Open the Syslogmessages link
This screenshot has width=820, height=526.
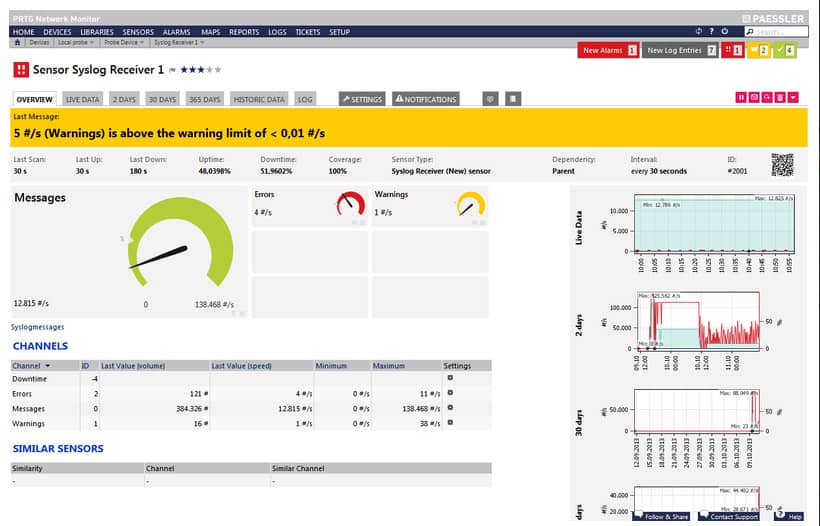pyautogui.click(x=38, y=327)
